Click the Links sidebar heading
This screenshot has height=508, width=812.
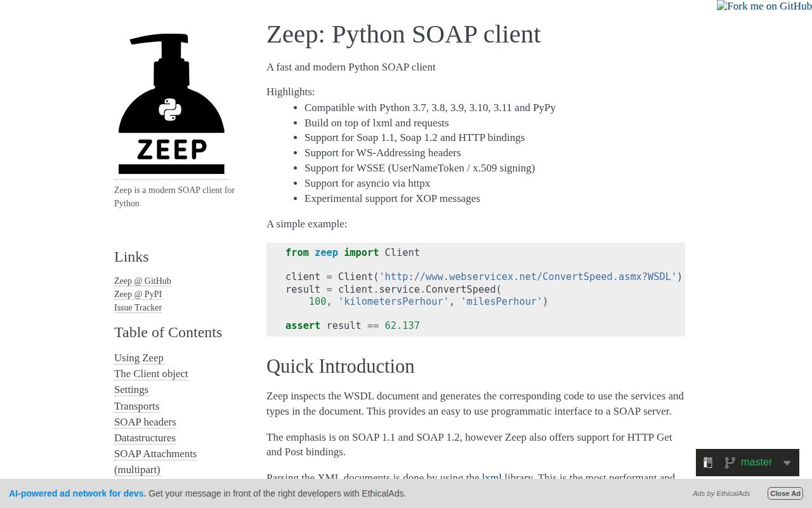click(x=131, y=257)
